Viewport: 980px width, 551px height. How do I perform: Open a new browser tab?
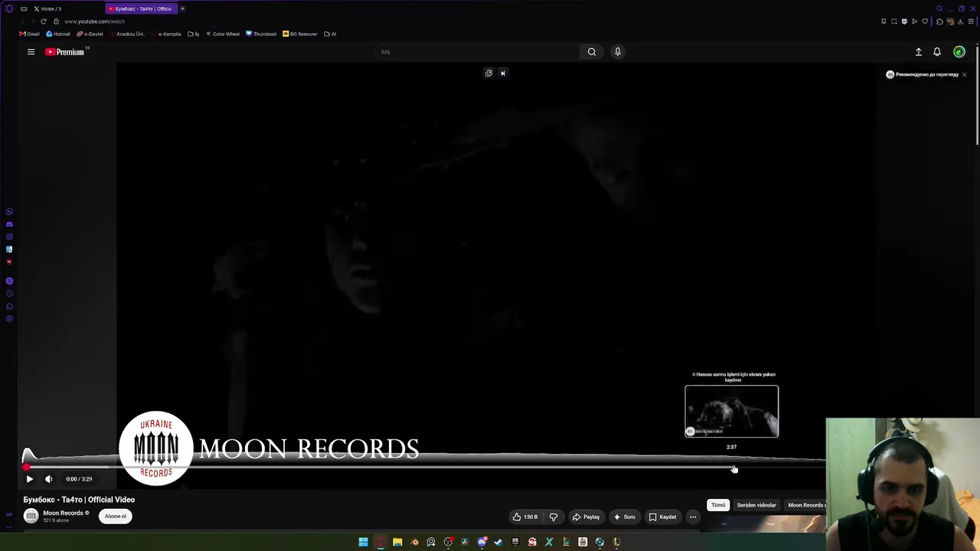pyautogui.click(x=183, y=8)
